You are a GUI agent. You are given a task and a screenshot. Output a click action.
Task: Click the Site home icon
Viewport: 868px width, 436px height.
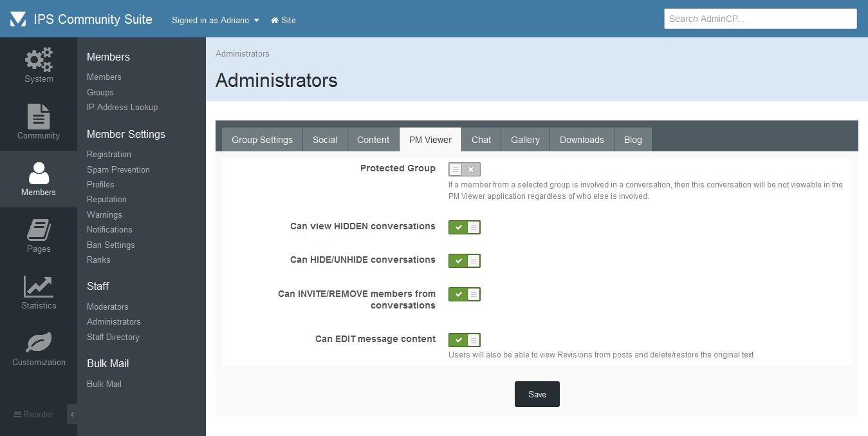pos(275,20)
